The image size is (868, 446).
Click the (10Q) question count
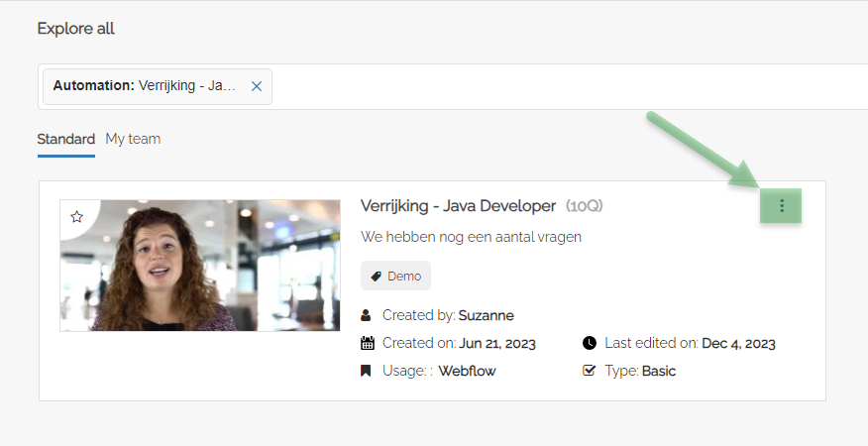pyautogui.click(x=584, y=206)
